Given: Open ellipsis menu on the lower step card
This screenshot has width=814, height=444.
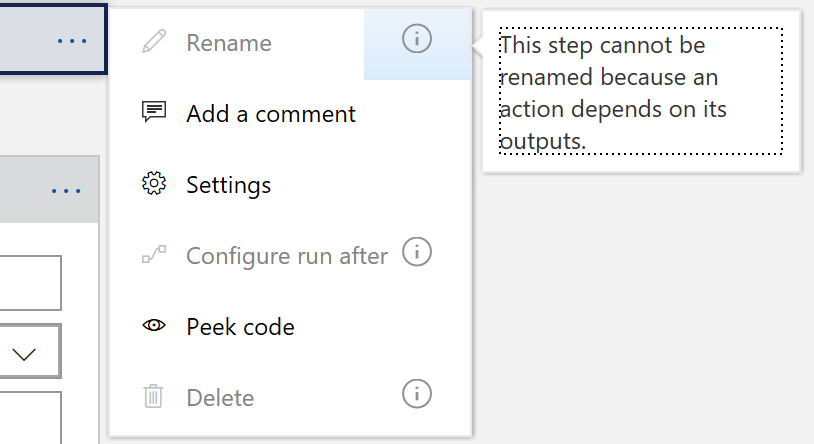Looking at the screenshot, I should 66,191.
